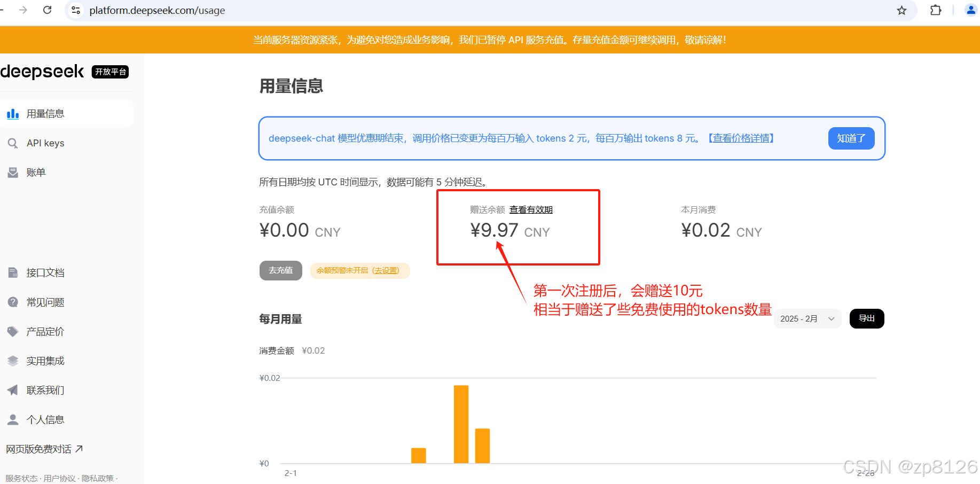
Task: Click the 每月用量 section heading
Action: (x=281, y=319)
